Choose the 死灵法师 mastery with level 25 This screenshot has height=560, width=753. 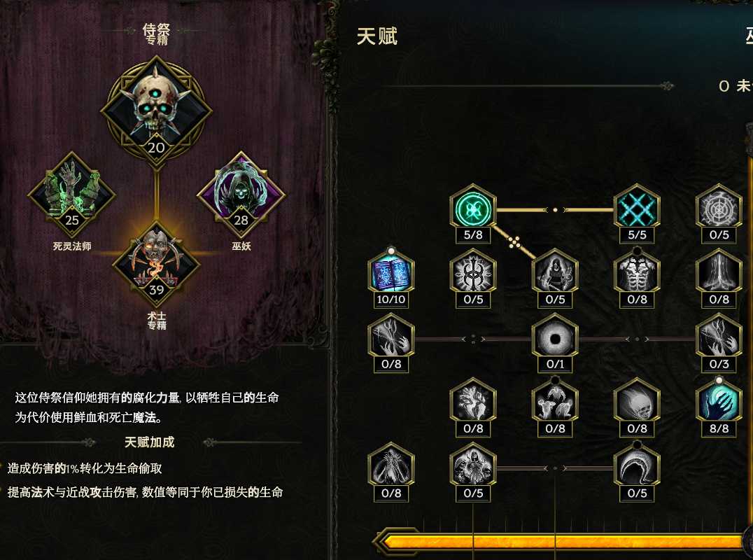pos(71,194)
